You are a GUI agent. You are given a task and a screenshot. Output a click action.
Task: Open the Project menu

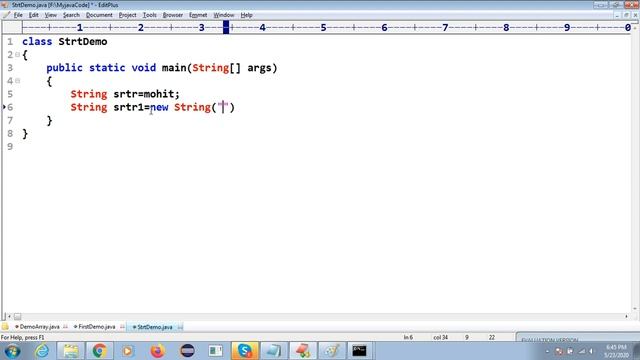pos(127,15)
